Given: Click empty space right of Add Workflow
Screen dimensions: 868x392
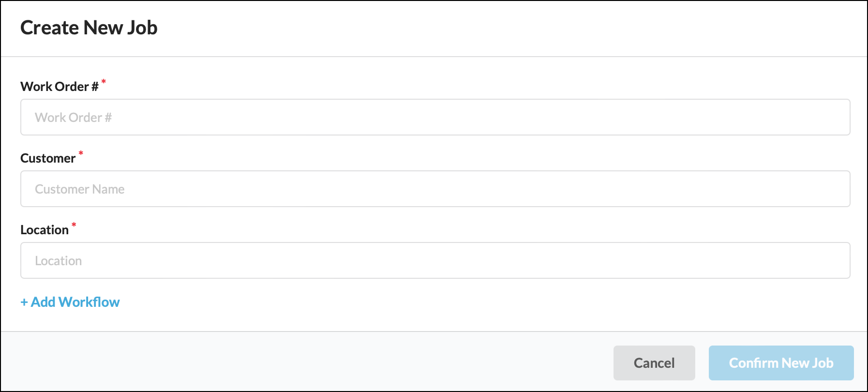Looking at the screenshot, I should (435, 302).
